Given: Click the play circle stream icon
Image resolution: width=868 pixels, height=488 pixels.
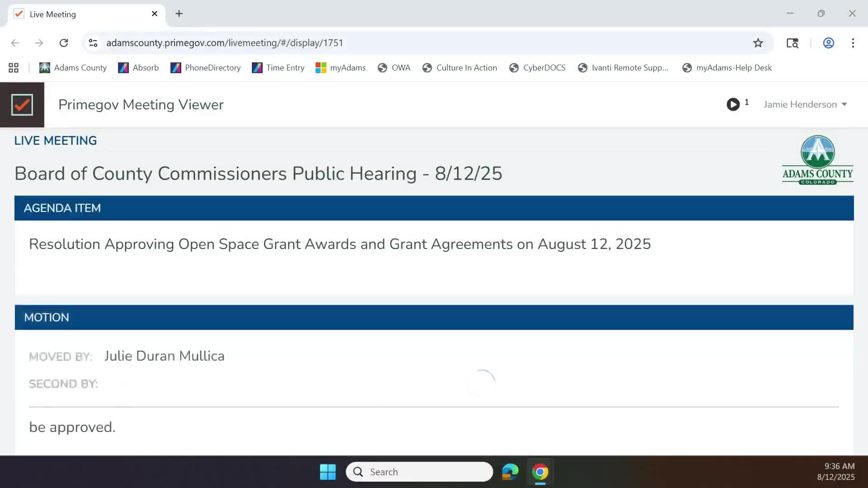Looking at the screenshot, I should 733,104.
